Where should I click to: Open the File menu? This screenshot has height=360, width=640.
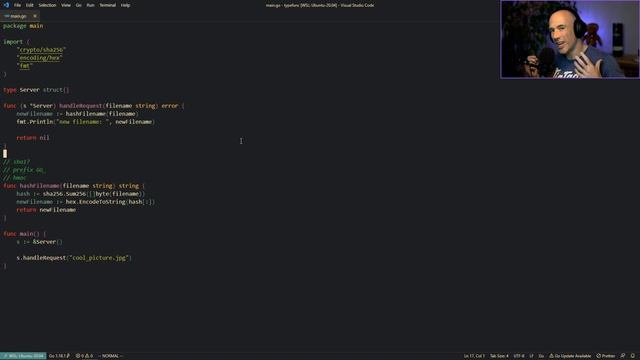pyautogui.click(x=17, y=5)
